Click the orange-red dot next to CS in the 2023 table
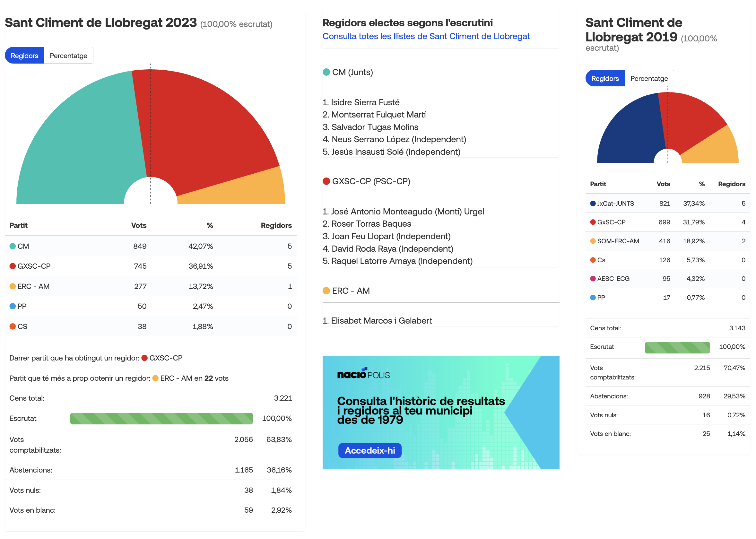The width and height of the screenshot is (756, 539). 13,326
